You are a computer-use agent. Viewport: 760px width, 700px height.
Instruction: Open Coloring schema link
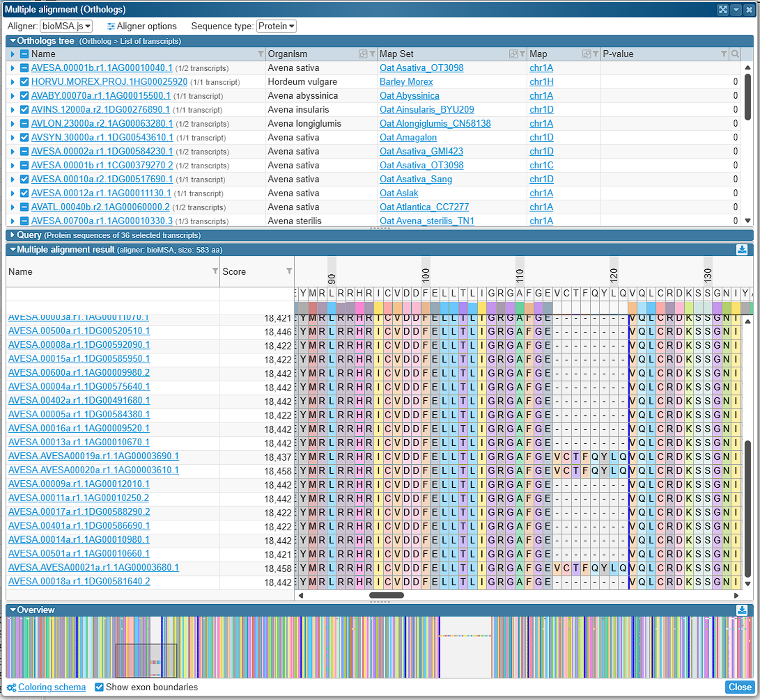[x=52, y=687]
